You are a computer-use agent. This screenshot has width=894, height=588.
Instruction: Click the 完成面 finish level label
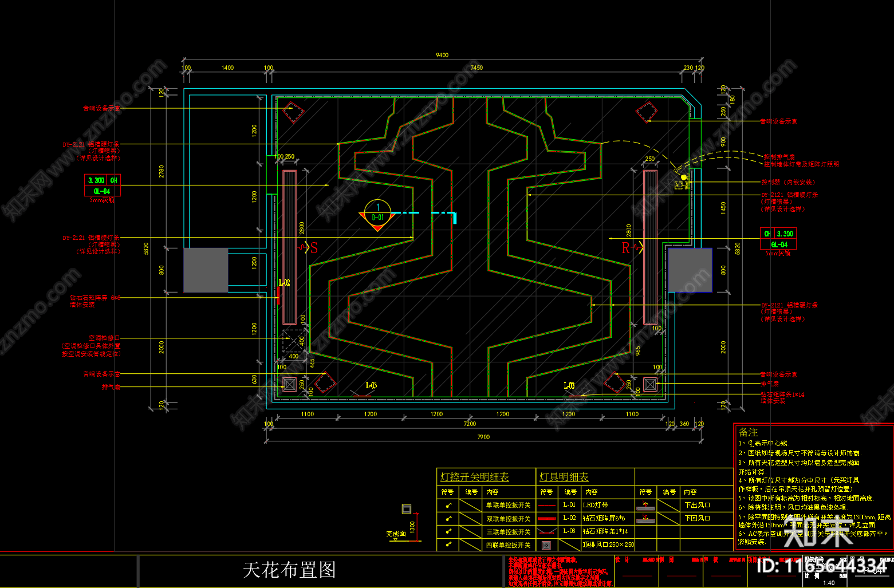click(396, 534)
